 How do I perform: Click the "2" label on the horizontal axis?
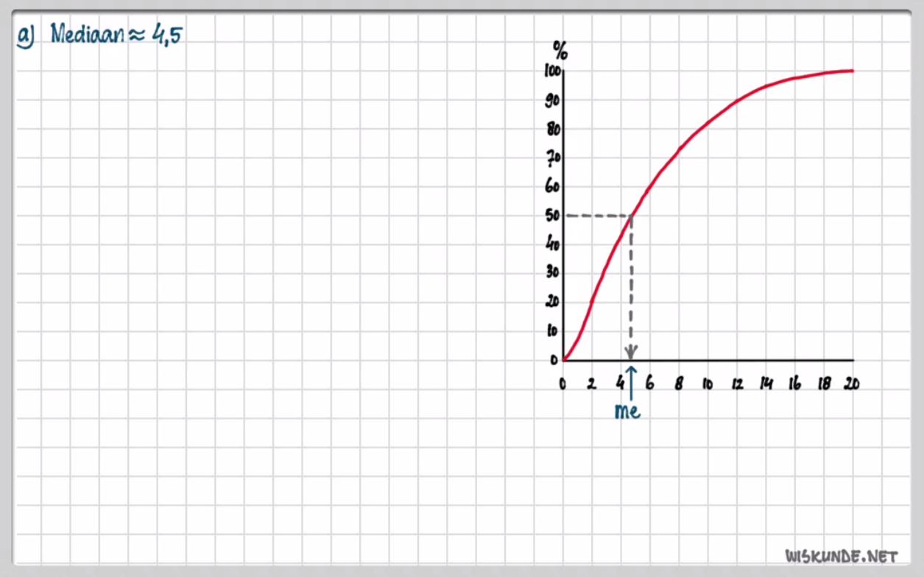[x=591, y=383]
